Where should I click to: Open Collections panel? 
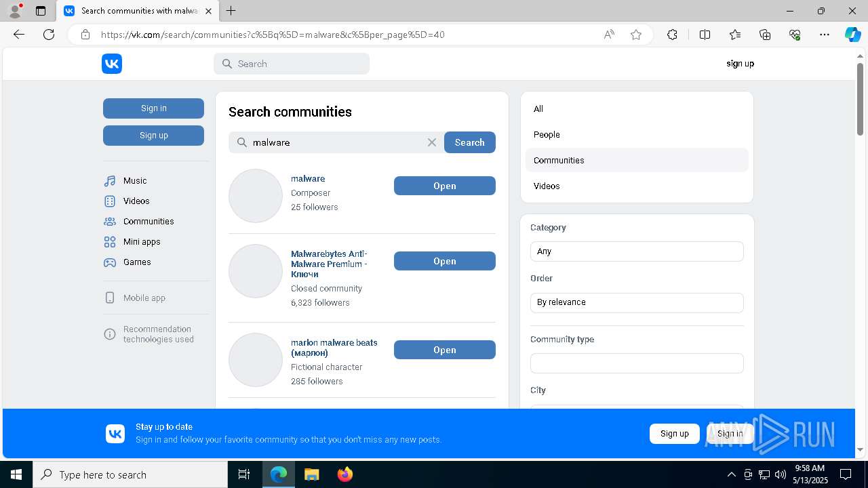tap(765, 35)
